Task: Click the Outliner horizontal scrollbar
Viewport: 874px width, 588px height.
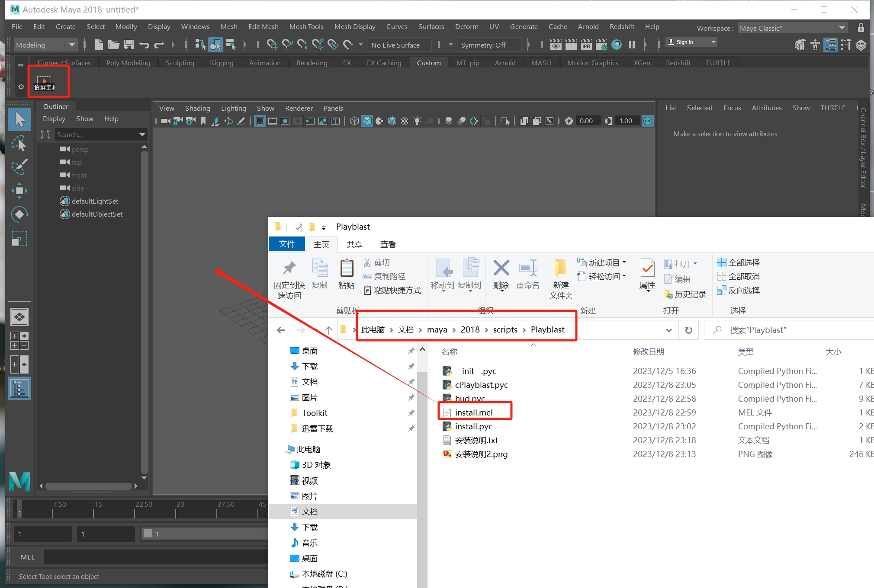Action: click(x=89, y=486)
